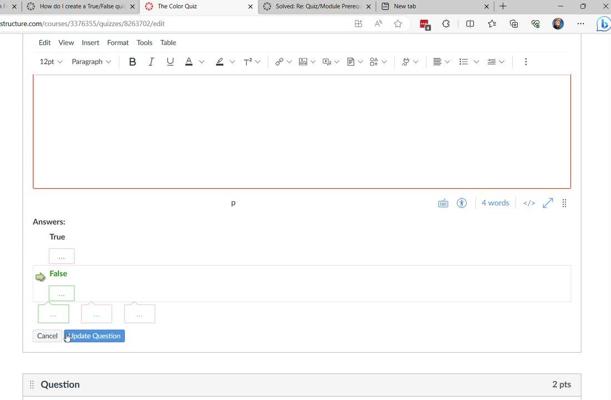Open the keyboard shortcuts icon

443,203
